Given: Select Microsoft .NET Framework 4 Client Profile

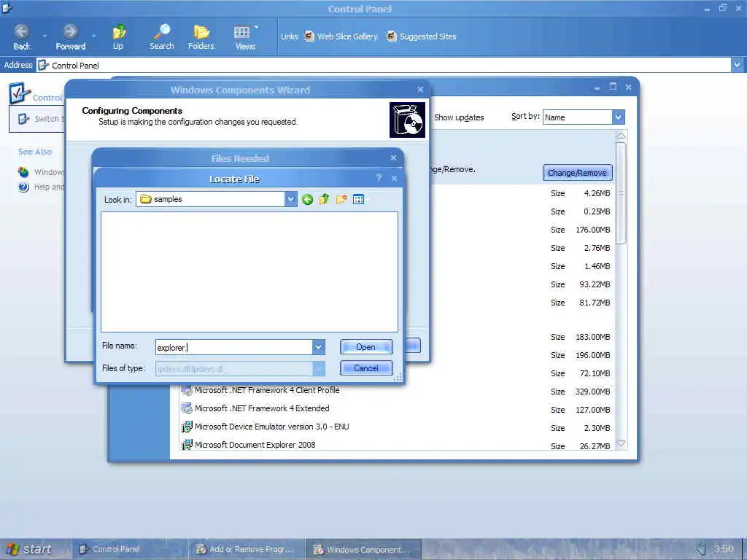Looking at the screenshot, I should coord(267,390).
